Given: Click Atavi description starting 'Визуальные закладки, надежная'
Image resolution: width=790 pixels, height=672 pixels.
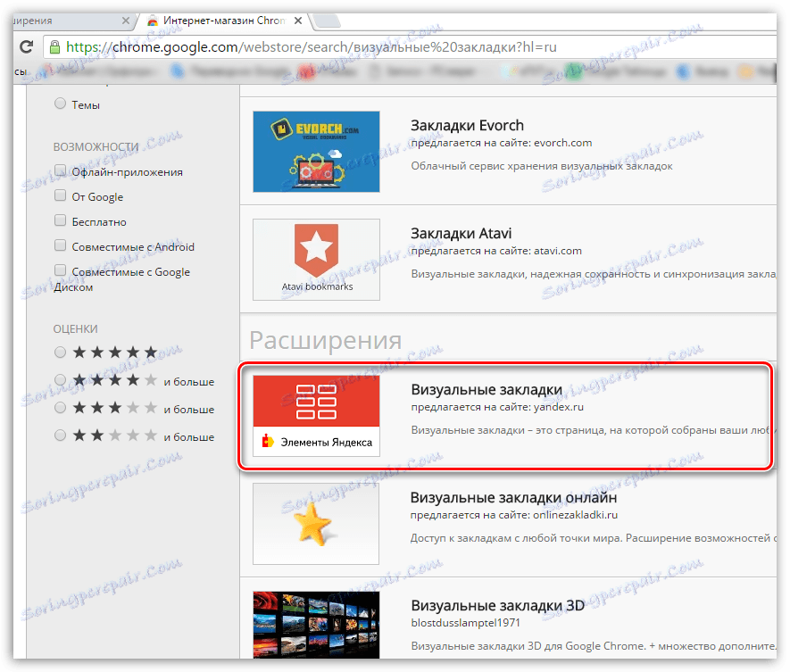Looking at the screenshot, I should [x=594, y=274].
